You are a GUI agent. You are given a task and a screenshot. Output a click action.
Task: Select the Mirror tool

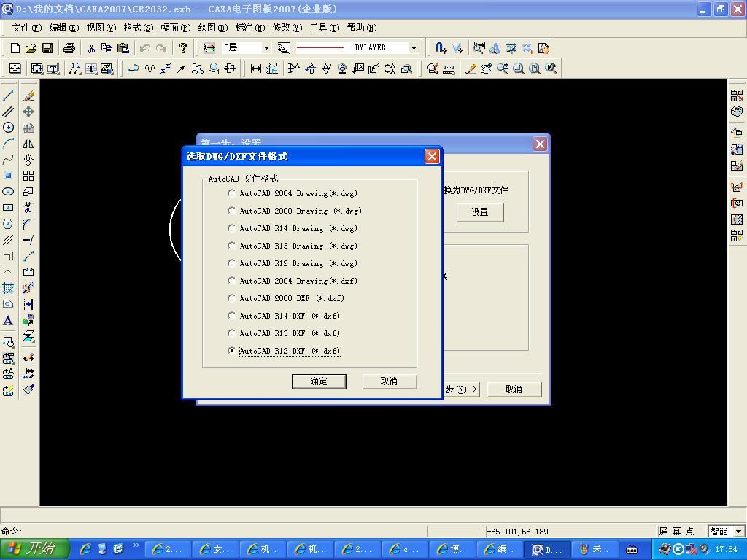pyautogui.click(x=28, y=144)
